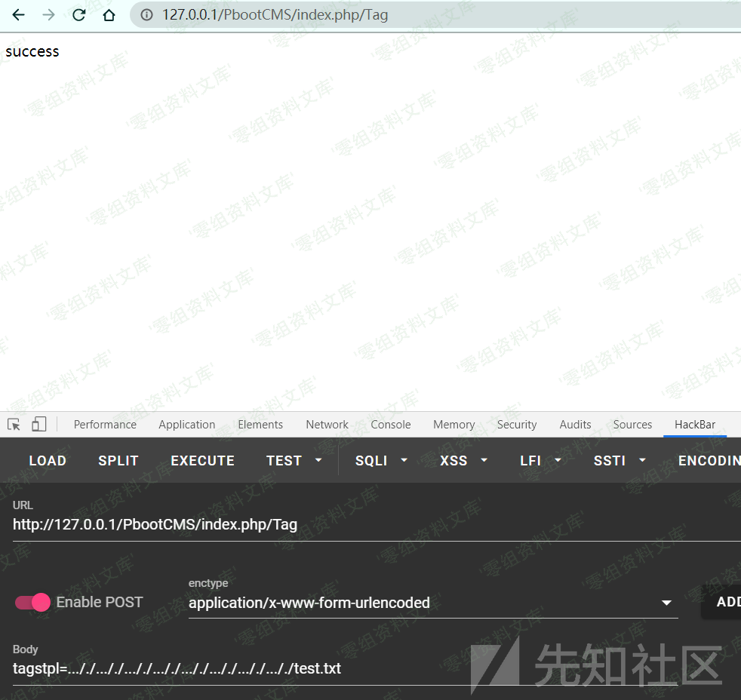Click the SPLIT option in HackBar
The width and height of the screenshot is (741, 700).
118,460
